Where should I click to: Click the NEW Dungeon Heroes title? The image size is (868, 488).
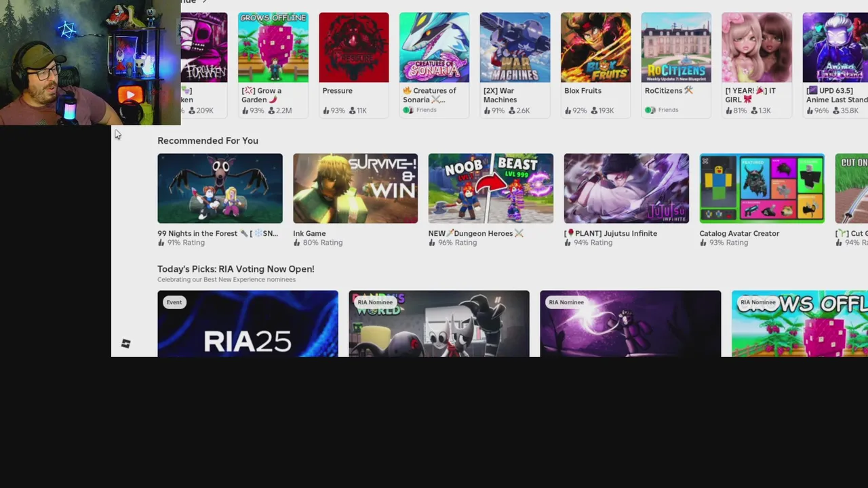tap(476, 233)
